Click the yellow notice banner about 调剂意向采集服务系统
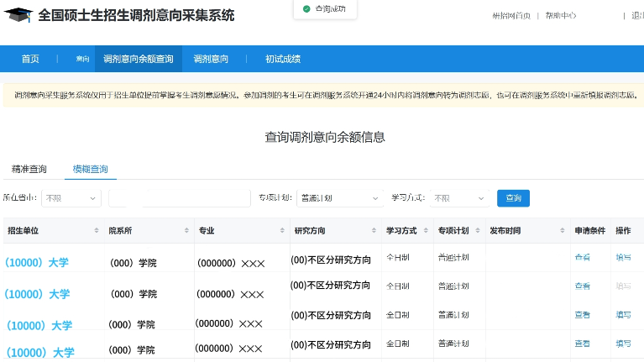This screenshot has width=644, height=362. (x=323, y=95)
